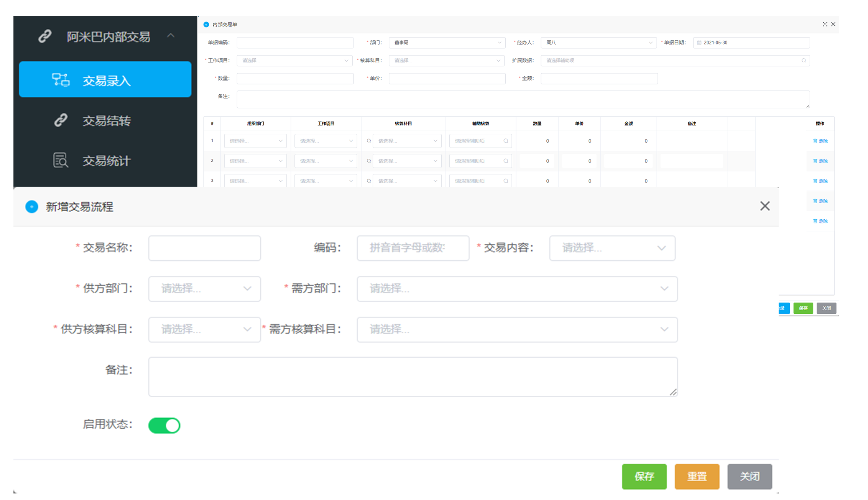
Task: Click search icon before row 2 核算科目
Action: click(x=369, y=161)
